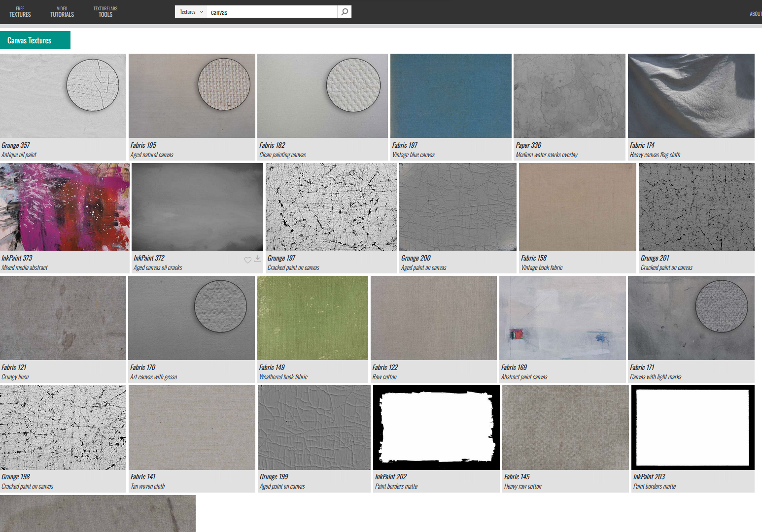Open Fabric 122 raw cotton thumbnail
This screenshot has height=532, width=762.
(434, 318)
